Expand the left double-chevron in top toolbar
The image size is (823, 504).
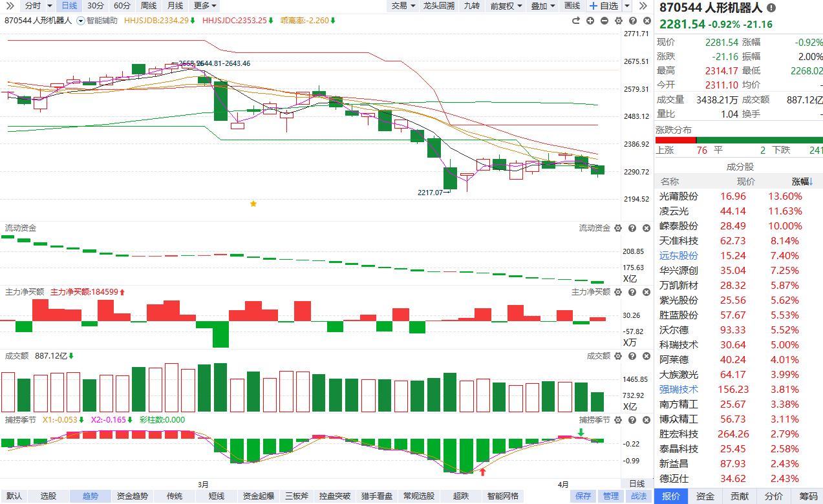(10, 6)
